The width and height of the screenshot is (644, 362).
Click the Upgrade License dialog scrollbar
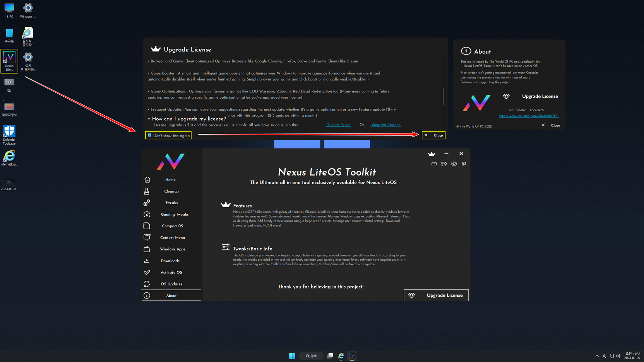444,96
